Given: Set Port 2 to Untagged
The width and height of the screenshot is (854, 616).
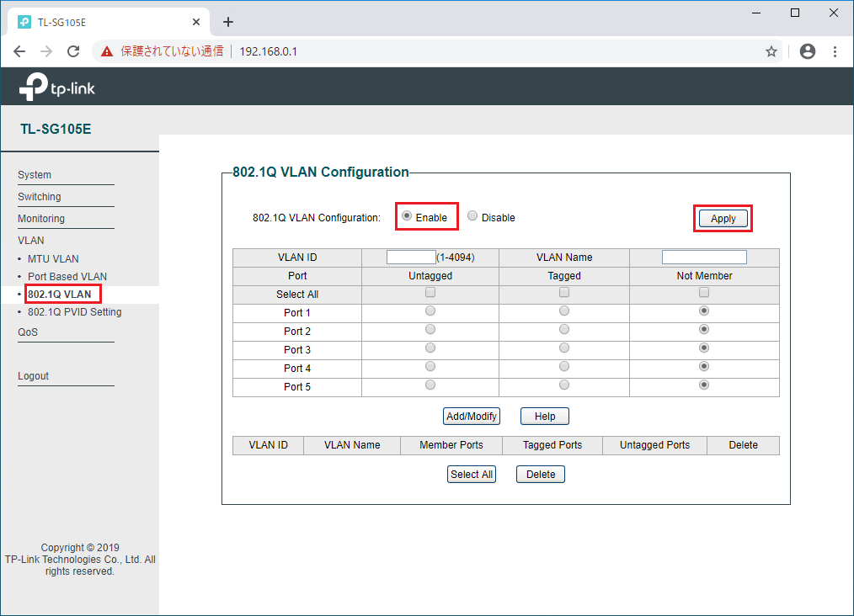Looking at the screenshot, I should pyautogui.click(x=430, y=330).
